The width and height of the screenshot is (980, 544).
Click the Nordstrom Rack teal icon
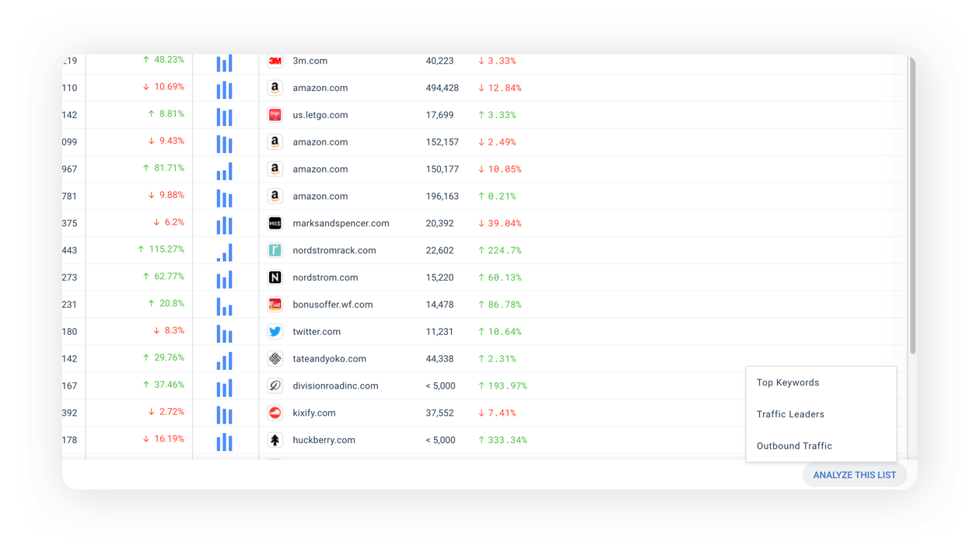tap(275, 250)
